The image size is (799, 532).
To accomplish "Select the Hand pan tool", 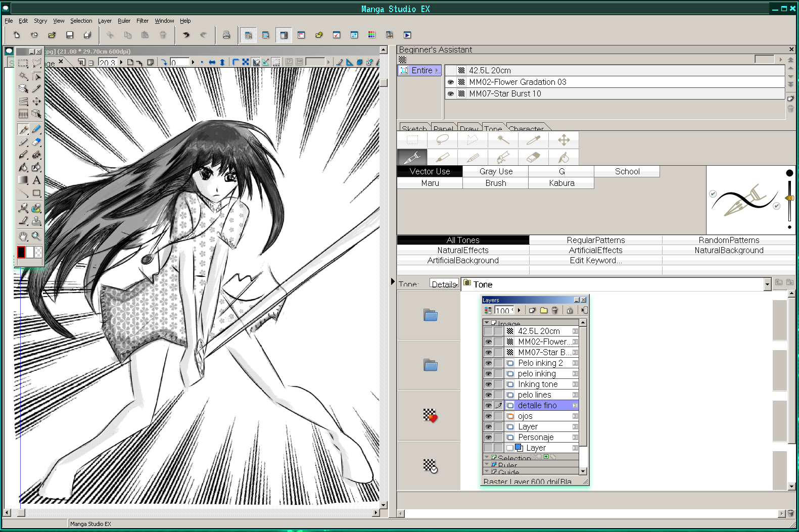I will [23, 235].
